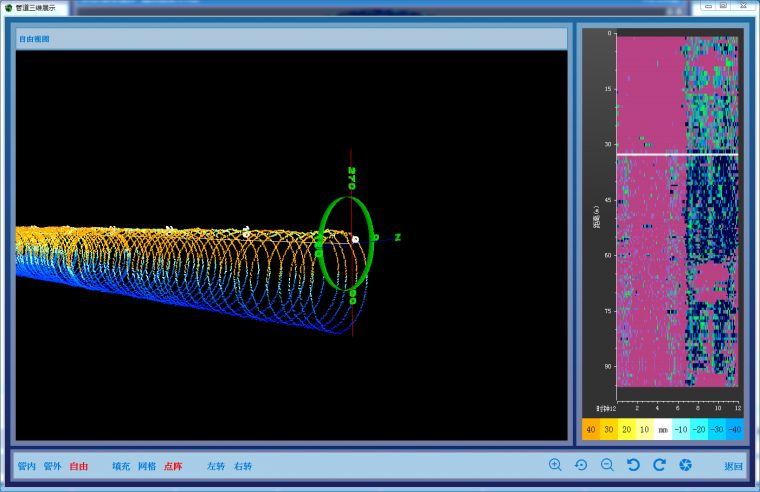Reset the view with the magnifier-arrow icon
The height and width of the screenshot is (492, 760).
pos(581,465)
